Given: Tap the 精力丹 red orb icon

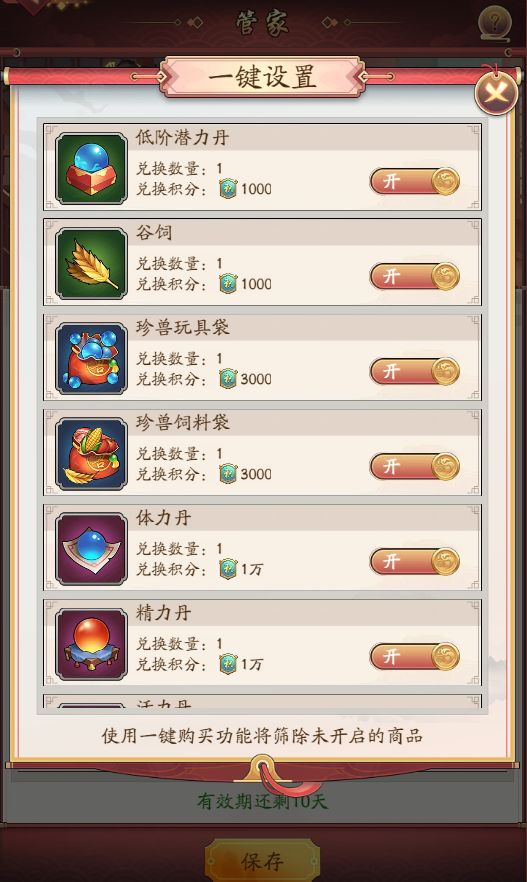Looking at the screenshot, I should click(91, 644).
